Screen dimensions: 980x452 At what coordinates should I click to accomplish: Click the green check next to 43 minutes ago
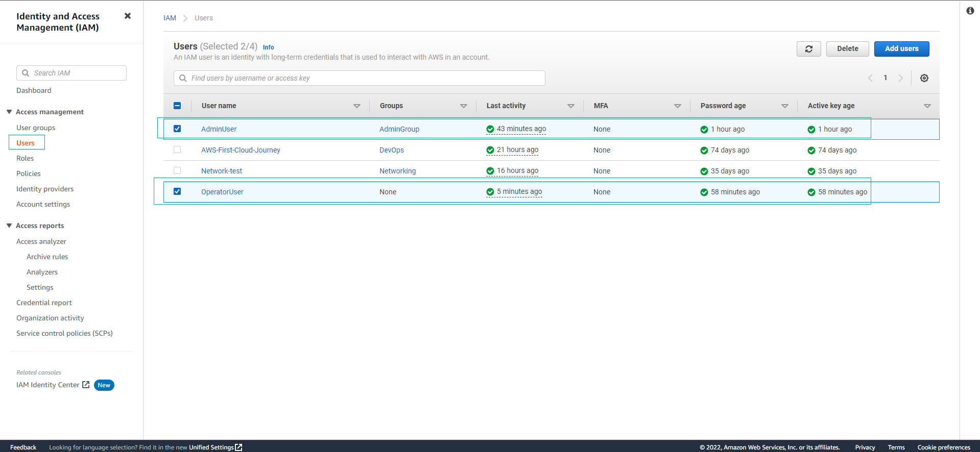pos(490,129)
